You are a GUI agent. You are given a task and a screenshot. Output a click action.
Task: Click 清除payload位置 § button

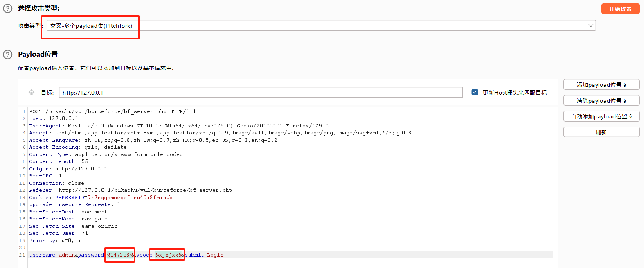click(x=601, y=101)
